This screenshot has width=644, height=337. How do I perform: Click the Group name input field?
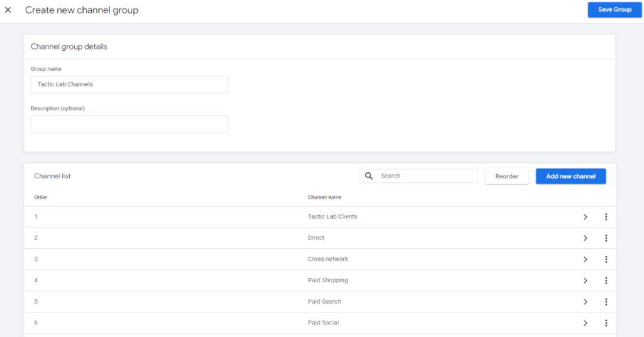coord(129,84)
